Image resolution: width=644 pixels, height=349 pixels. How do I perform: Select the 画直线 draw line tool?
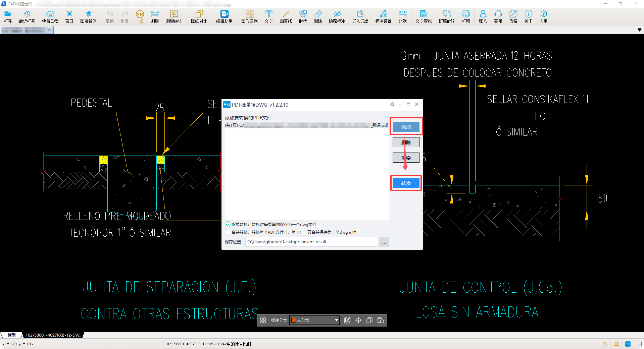tap(286, 16)
